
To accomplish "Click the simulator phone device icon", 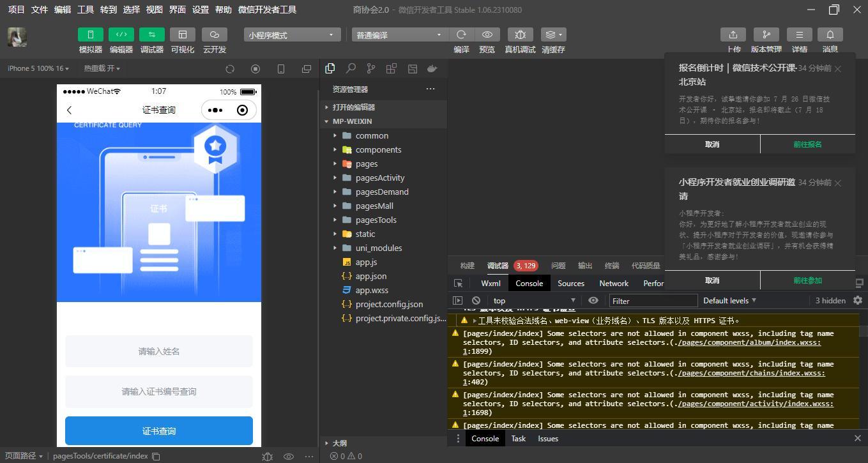I will (281, 68).
